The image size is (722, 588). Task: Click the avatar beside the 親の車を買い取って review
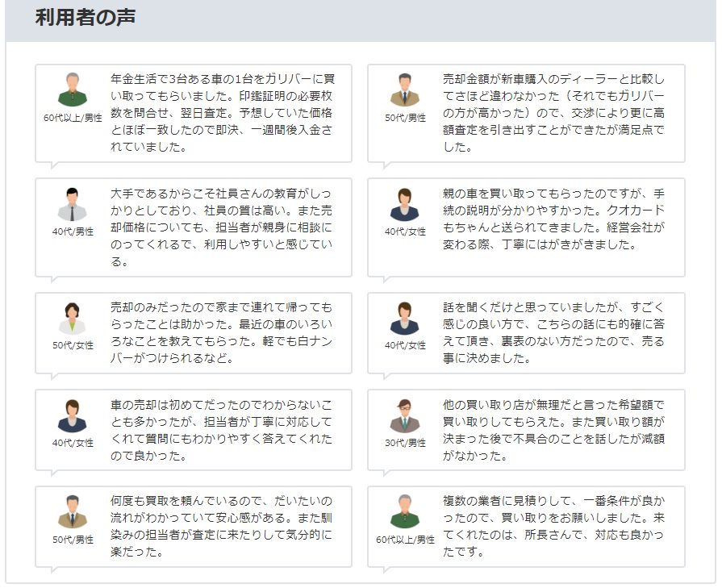coord(405,204)
